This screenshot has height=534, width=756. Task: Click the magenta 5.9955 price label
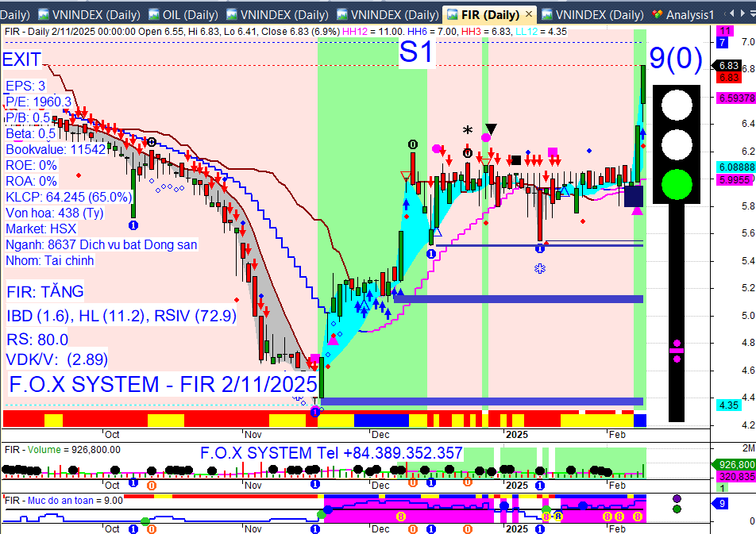tap(735, 180)
